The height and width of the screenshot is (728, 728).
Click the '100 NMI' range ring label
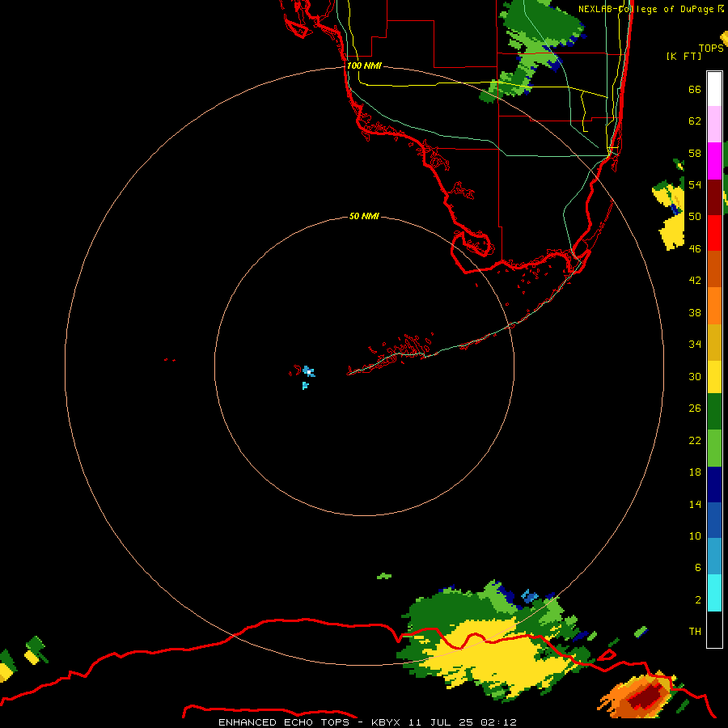[364, 66]
